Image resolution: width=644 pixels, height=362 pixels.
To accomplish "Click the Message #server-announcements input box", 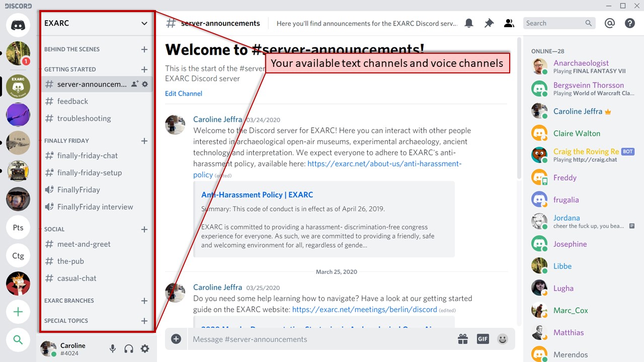I will coord(317,339).
